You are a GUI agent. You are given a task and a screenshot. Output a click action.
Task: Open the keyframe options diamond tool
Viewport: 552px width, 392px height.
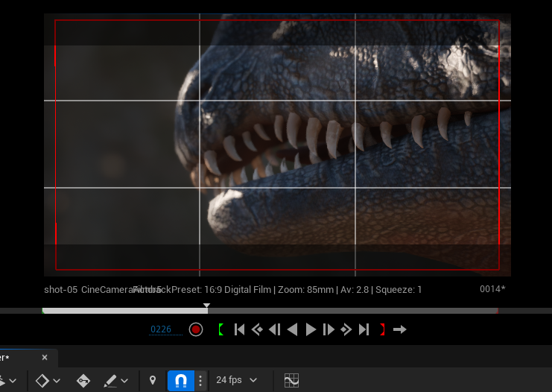(42, 381)
